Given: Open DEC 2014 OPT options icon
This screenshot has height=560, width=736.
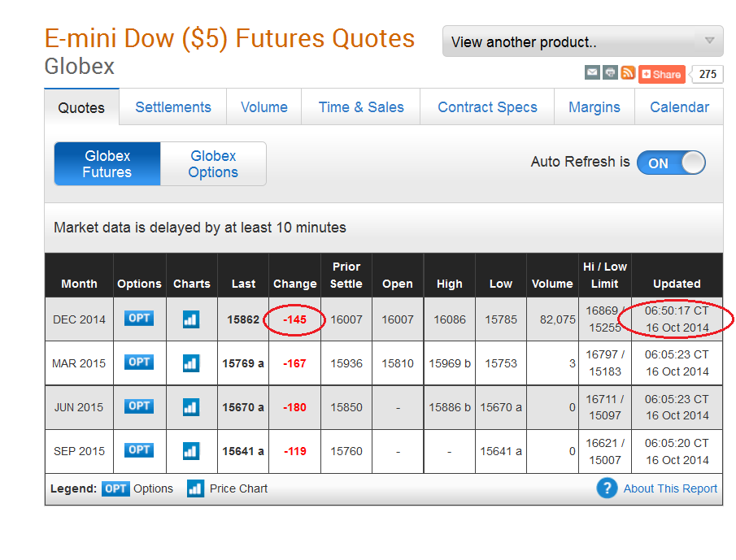Looking at the screenshot, I should coord(139,318).
